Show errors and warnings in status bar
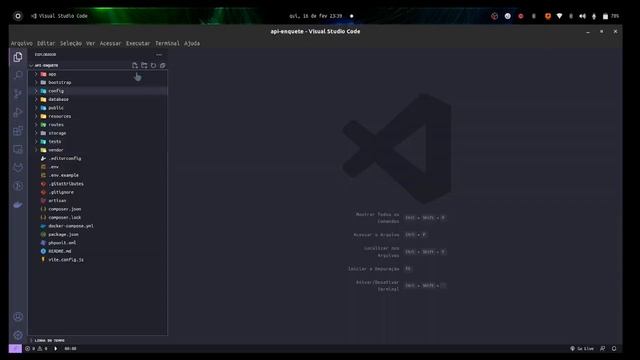This screenshot has height=360, width=640. [36, 349]
